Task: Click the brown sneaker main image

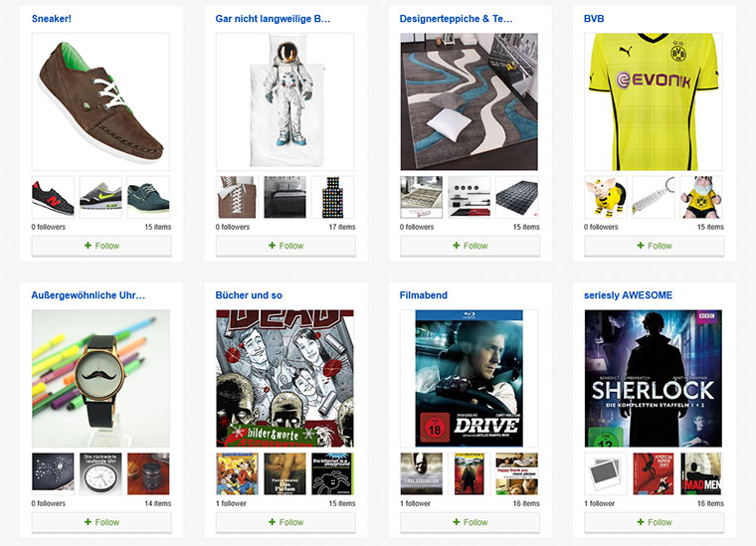Action: [x=100, y=101]
